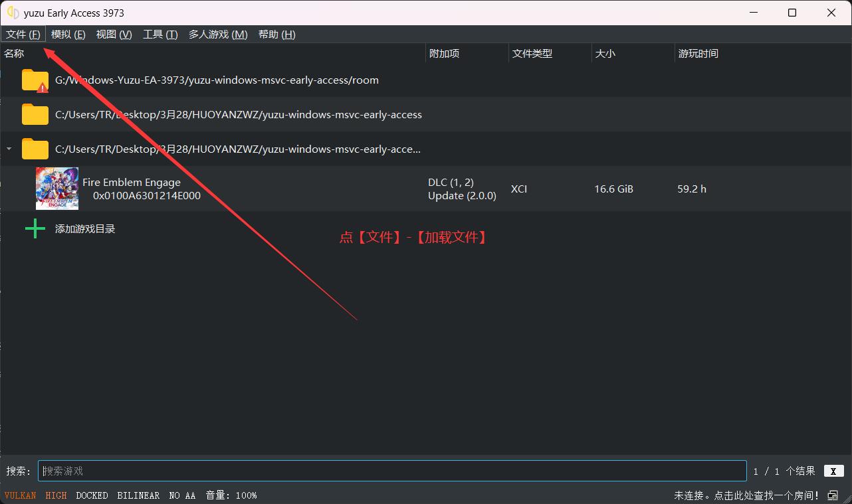Viewport: 852px width, 504px height.
Task: Sort by the 附加项 column header
Action: point(467,54)
